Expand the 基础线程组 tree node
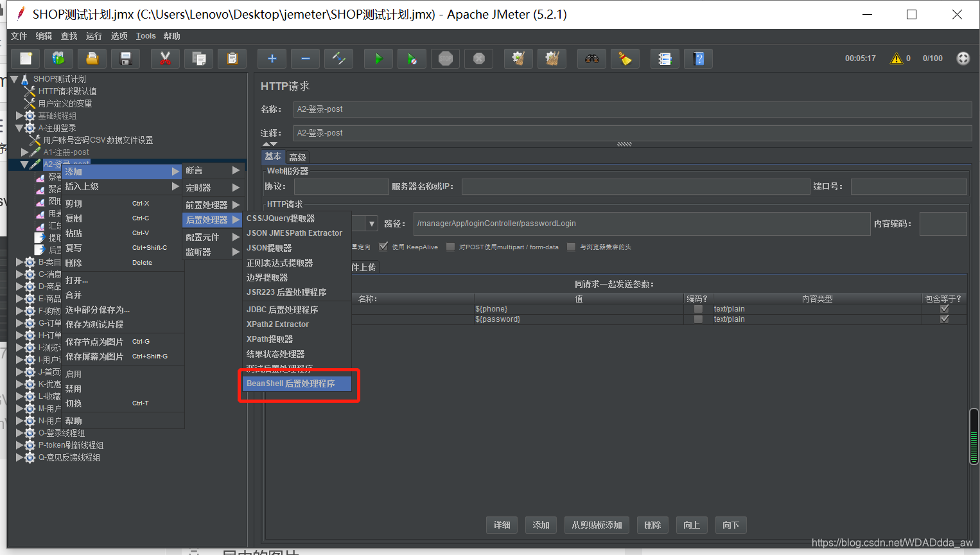The width and height of the screenshot is (980, 555). tap(19, 116)
